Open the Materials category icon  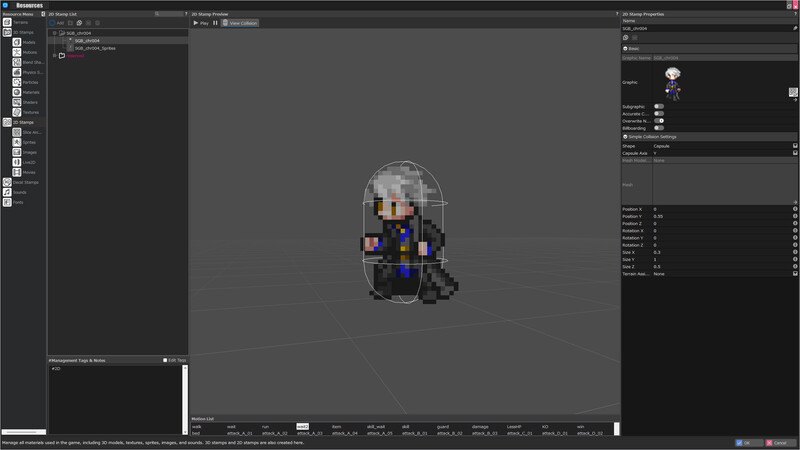pyautogui.click(x=17, y=92)
